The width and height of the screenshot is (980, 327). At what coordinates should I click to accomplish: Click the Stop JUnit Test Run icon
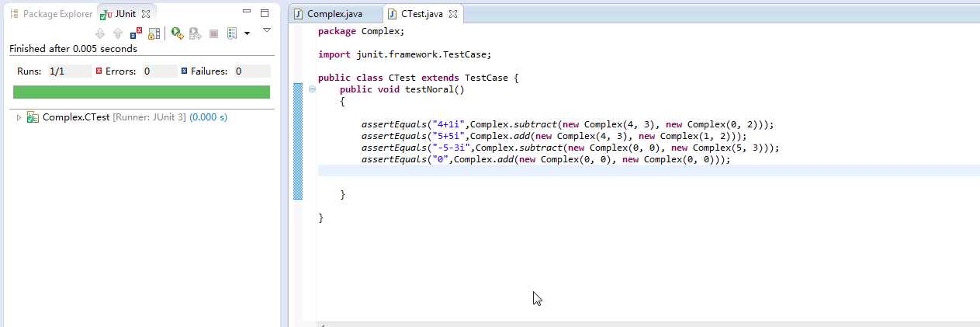tap(213, 33)
